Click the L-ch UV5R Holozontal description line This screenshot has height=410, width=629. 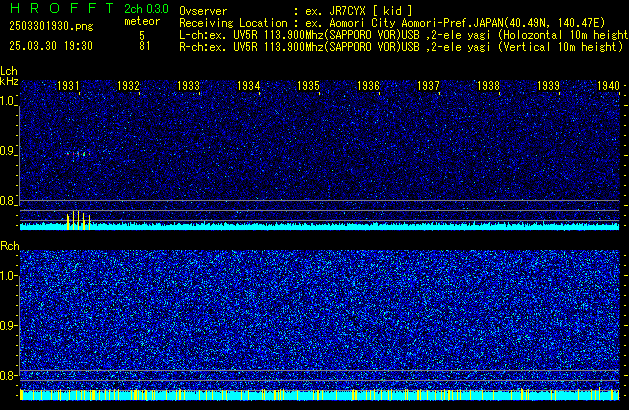click(404, 35)
